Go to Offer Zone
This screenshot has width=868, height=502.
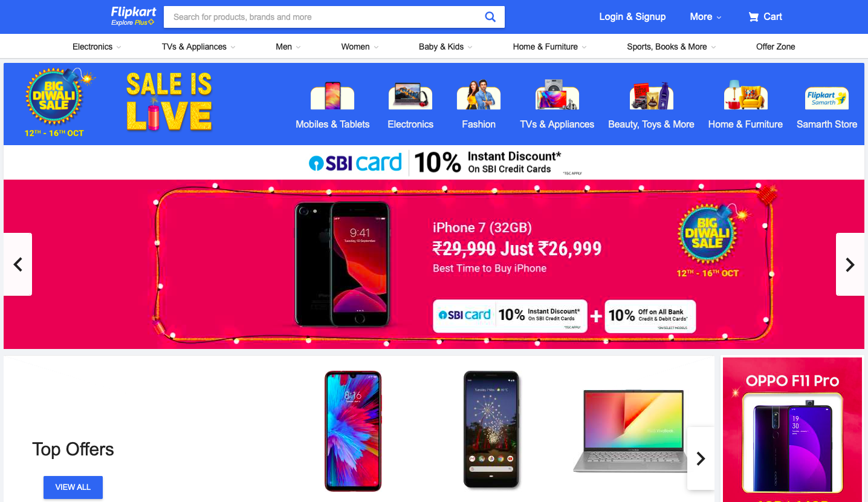tap(776, 47)
